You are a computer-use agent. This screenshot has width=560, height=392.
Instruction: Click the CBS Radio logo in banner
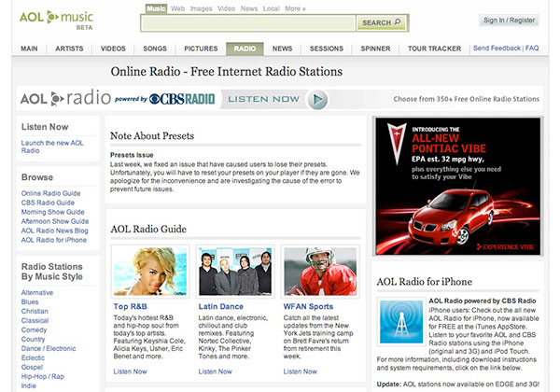(182, 99)
